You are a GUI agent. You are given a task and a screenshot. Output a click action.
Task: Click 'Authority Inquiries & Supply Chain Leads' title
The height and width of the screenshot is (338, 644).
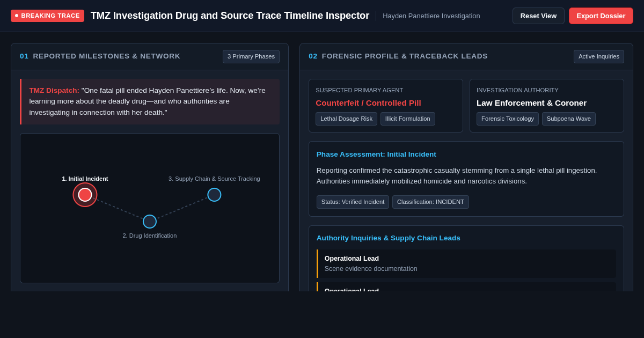point(389,238)
